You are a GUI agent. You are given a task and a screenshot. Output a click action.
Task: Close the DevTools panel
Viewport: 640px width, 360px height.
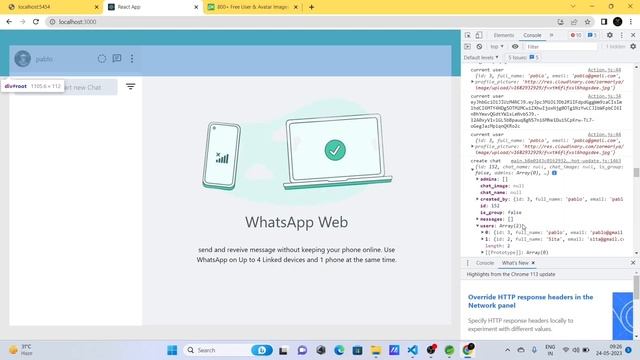[x=633, y=35]
